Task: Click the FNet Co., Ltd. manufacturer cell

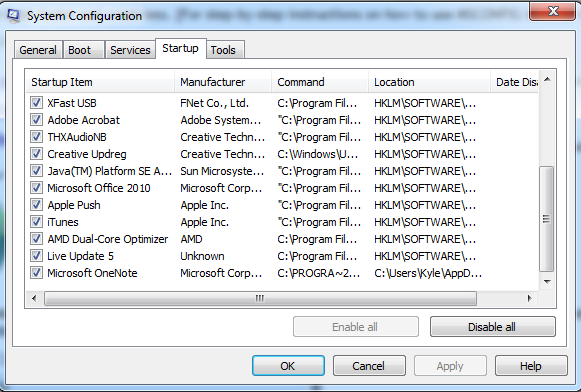Action: point(215,103)
